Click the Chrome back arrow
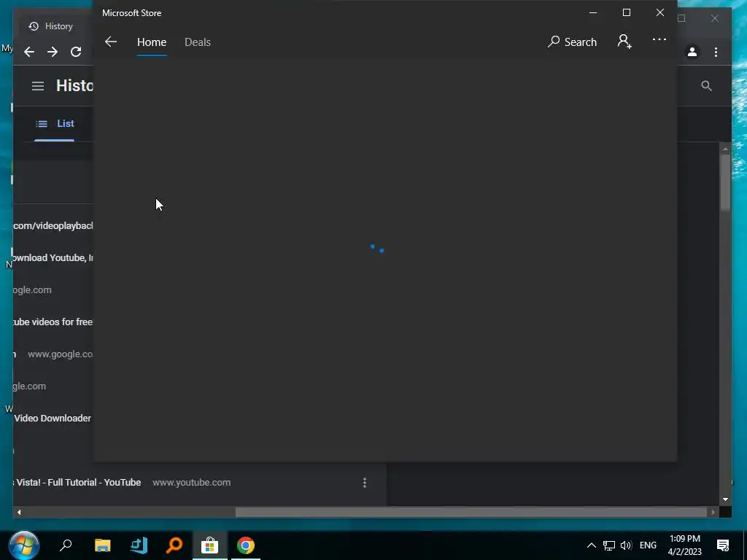 [29, 52]
